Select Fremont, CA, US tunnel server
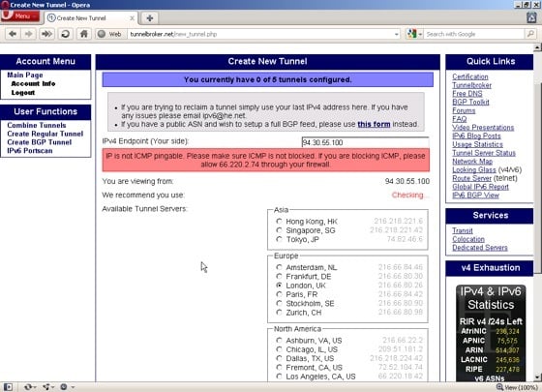Viewport: 542px width, 392px height. pyautogui.click(x=279, y=367)
